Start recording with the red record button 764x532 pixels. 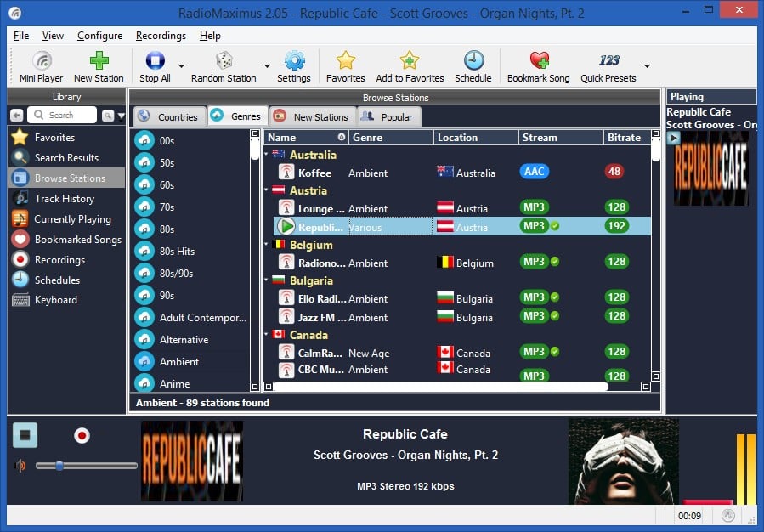pyautogui.click(x=82, y=434)
